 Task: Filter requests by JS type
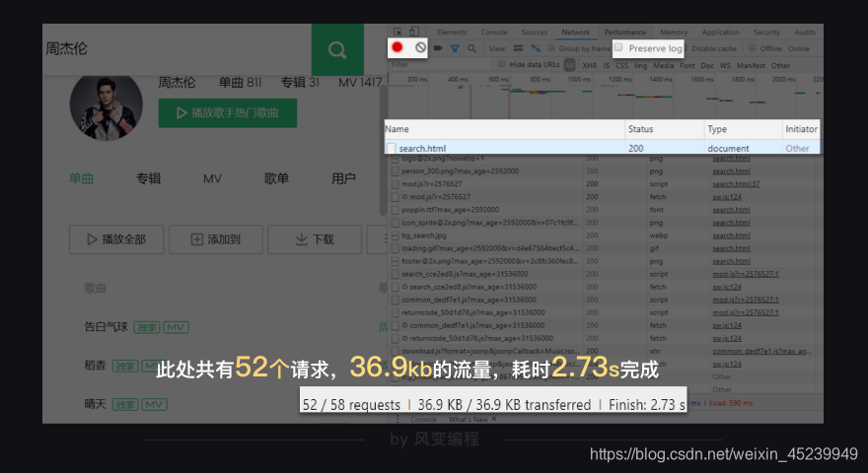607,65
